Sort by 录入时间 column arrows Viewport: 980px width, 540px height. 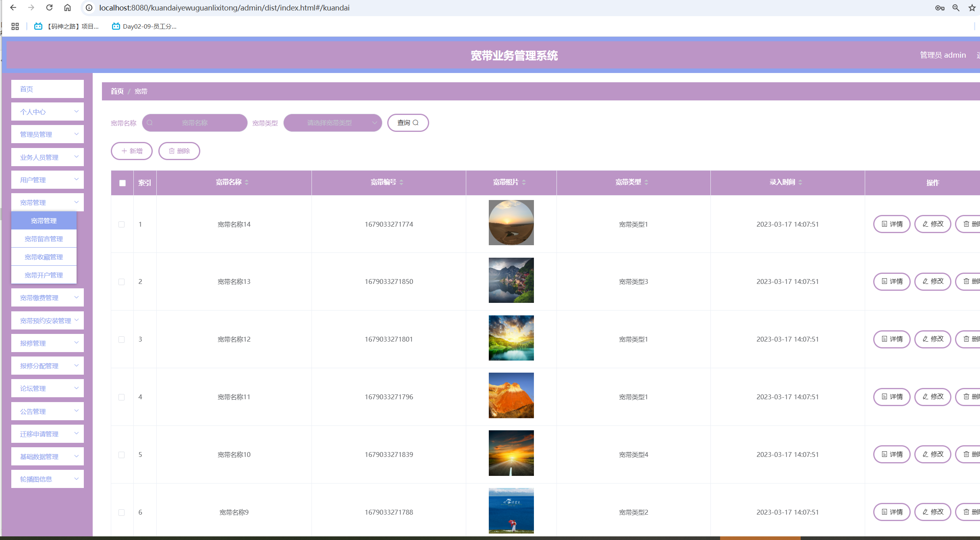[x=800, y=182]
